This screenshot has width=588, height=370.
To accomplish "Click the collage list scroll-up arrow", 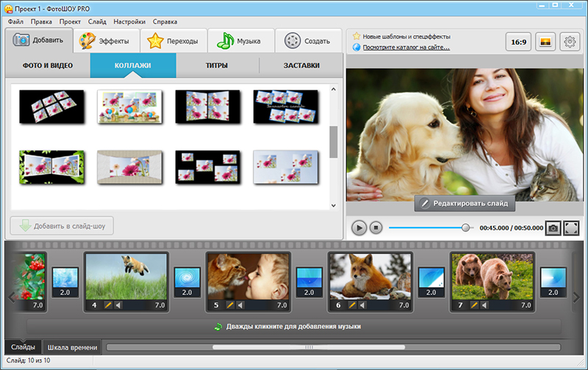I will tap(334, 89).
